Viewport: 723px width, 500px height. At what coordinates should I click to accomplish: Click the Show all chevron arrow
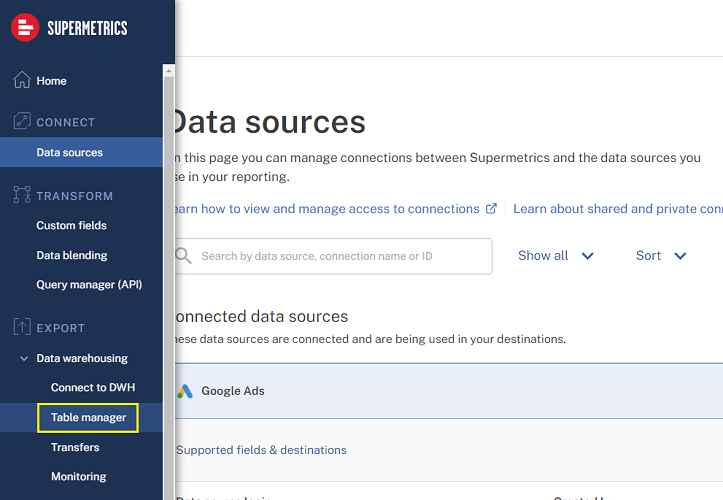587,256
